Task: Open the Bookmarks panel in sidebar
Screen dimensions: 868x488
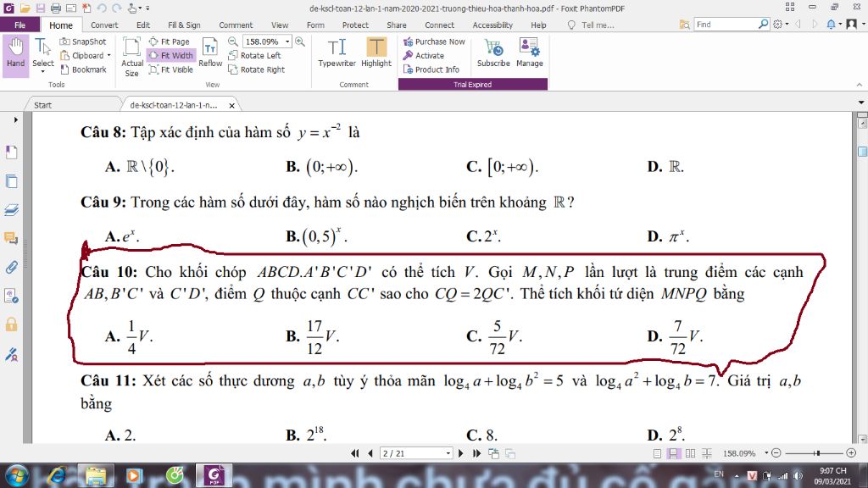Action: 11,152
